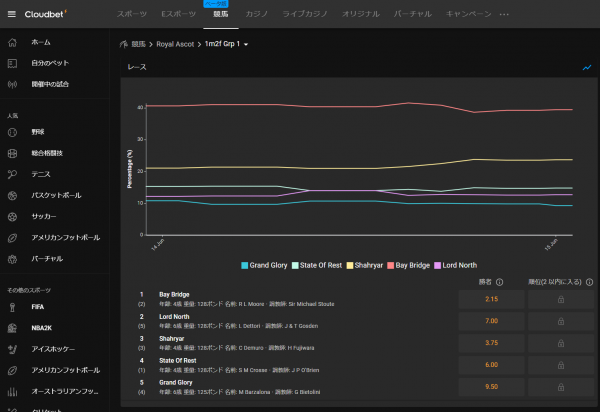Open the キャンペーン tab
600x412 pixels.
tap(468, 14)
